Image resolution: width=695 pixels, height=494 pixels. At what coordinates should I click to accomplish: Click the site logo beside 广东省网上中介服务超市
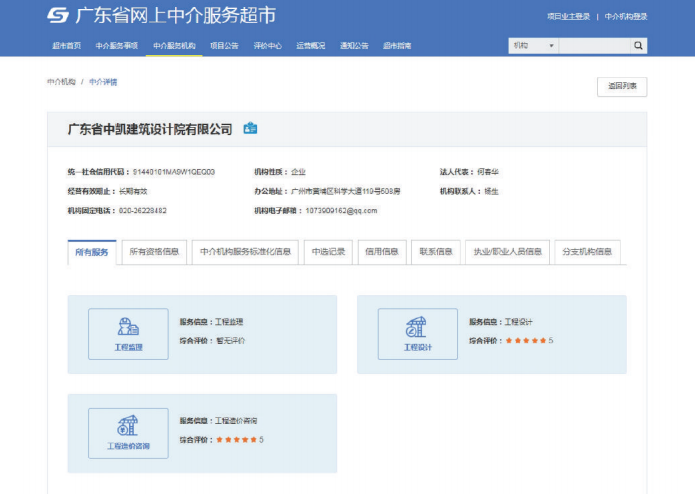click(x=58, y=16)
